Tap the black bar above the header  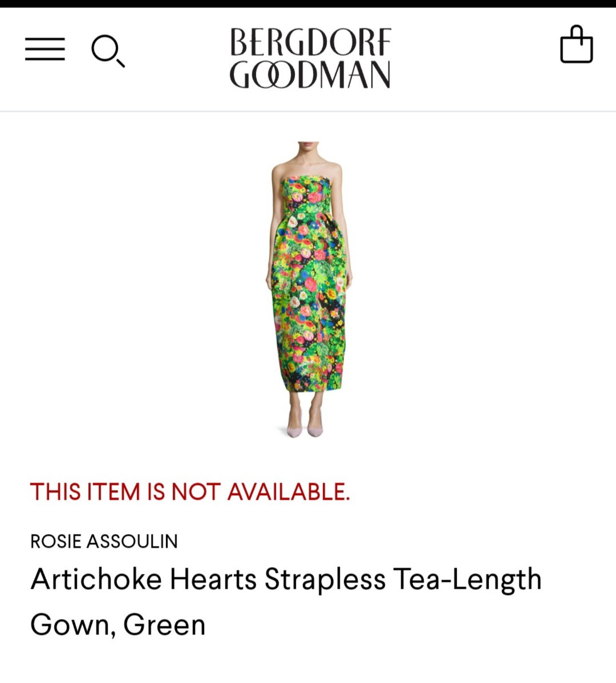point(308,3)
